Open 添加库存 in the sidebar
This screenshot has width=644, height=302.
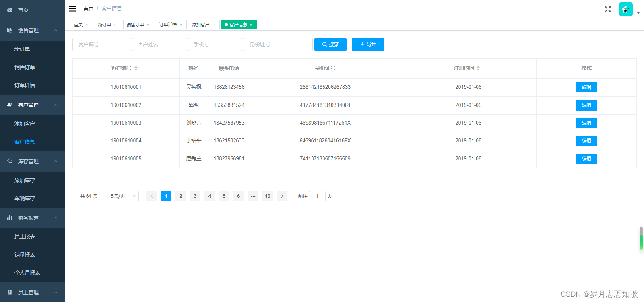[33, 180]
